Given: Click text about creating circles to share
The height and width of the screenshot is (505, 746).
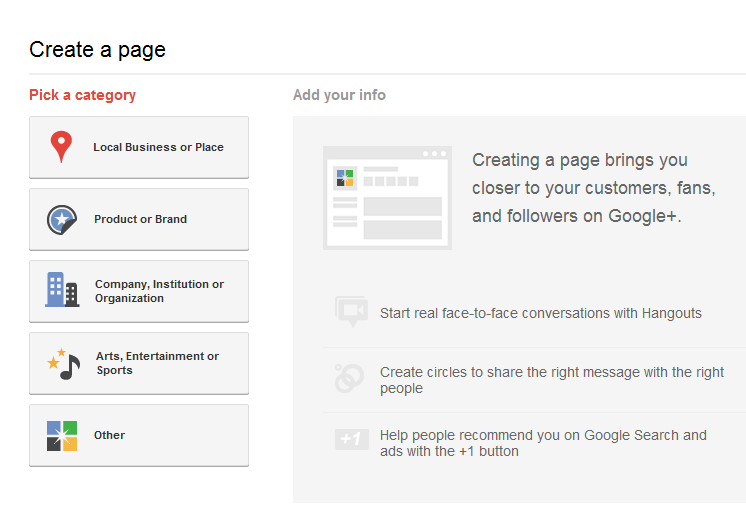Looking at the screenshot, I should [552, 380].
